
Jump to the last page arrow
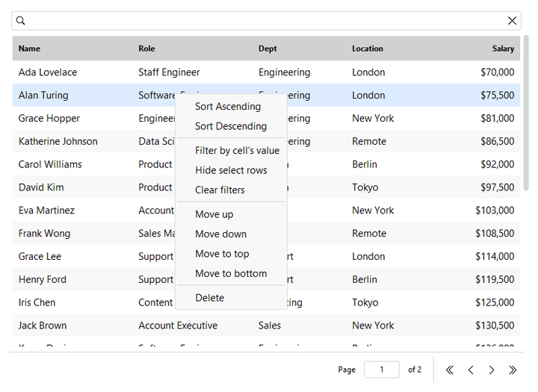click(x=513, y=370)
